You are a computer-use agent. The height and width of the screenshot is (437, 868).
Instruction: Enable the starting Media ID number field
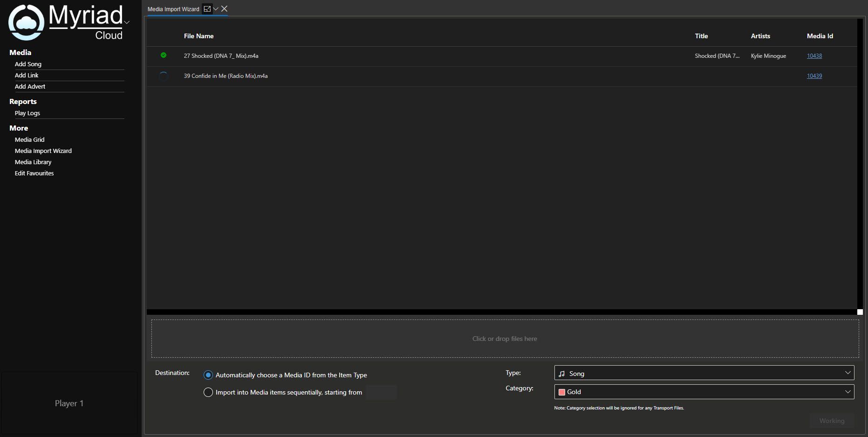coord(381,392)
